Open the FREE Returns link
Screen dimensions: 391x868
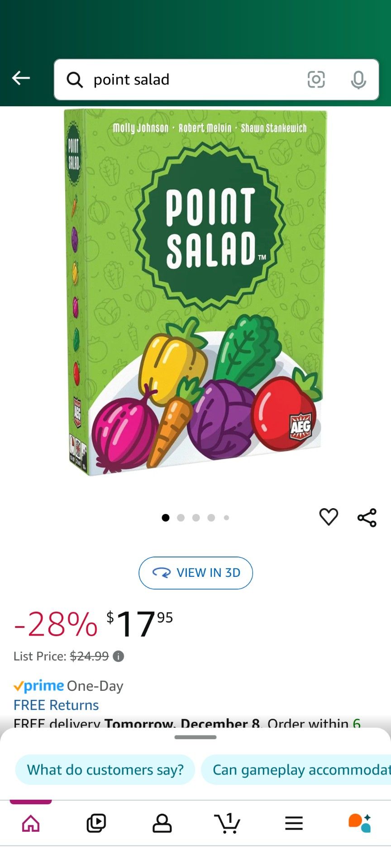click(x=56, y=705)
